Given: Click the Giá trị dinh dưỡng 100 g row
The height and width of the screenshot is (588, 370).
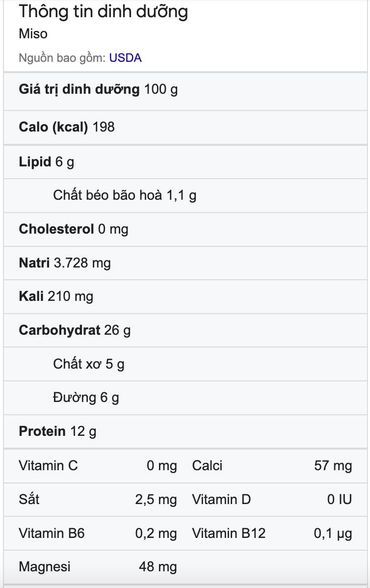Looking at the screenshot, I should coord(186,91).
